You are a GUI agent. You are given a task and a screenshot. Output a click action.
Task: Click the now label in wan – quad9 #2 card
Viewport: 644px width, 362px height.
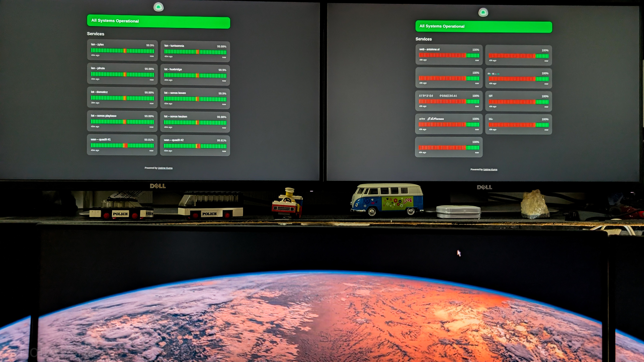224,151
